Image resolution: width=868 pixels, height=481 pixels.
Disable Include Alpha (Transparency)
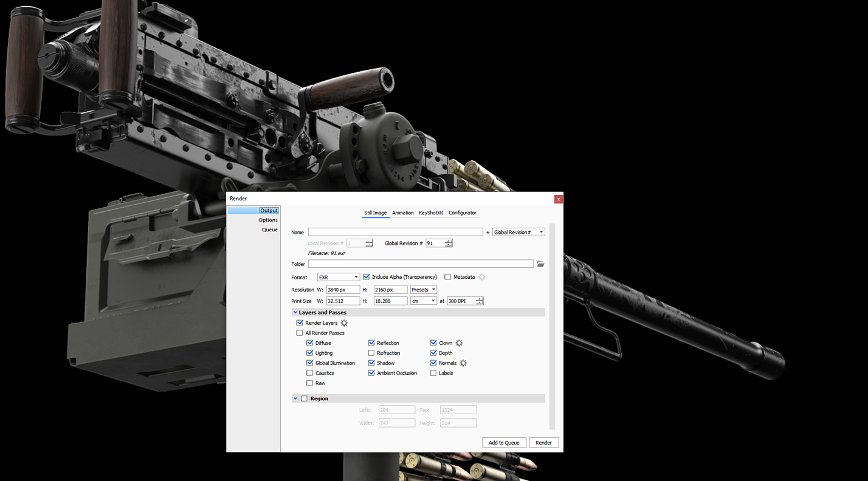point(366,276)
